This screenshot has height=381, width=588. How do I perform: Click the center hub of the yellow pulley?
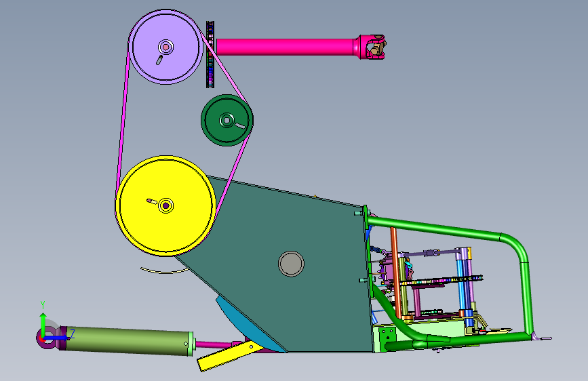coord(165,205)
